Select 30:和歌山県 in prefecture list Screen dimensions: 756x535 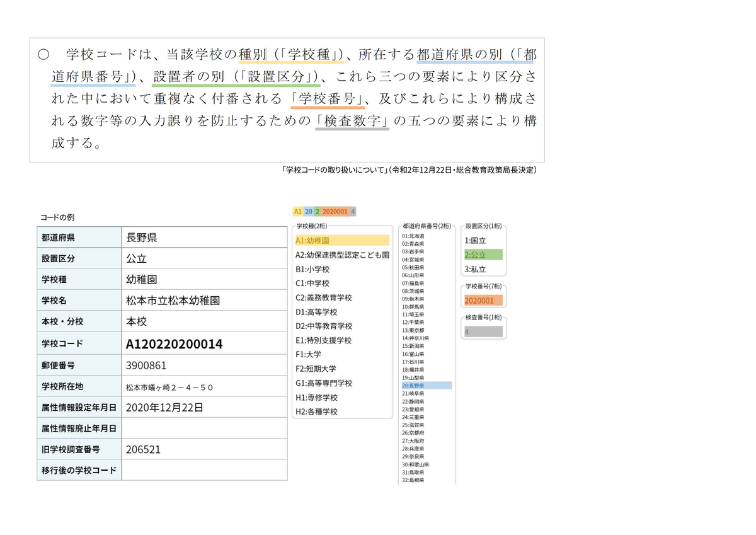click(415, 464)
